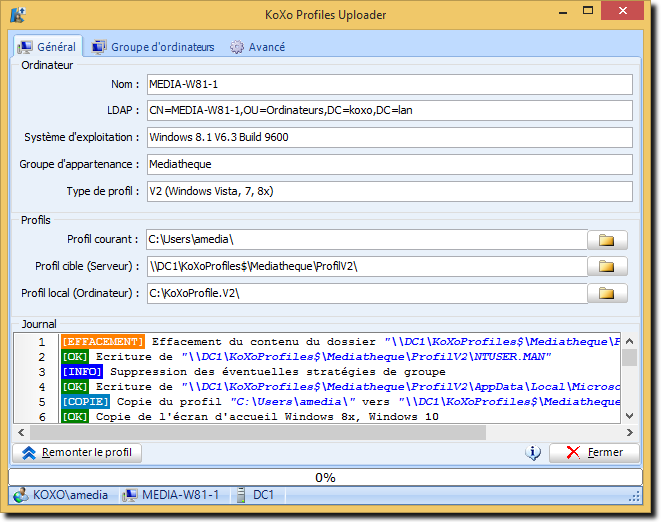Click the Profil cible (Serveur) path field
This screenshot has width=661, height=522.
(367, 266)
